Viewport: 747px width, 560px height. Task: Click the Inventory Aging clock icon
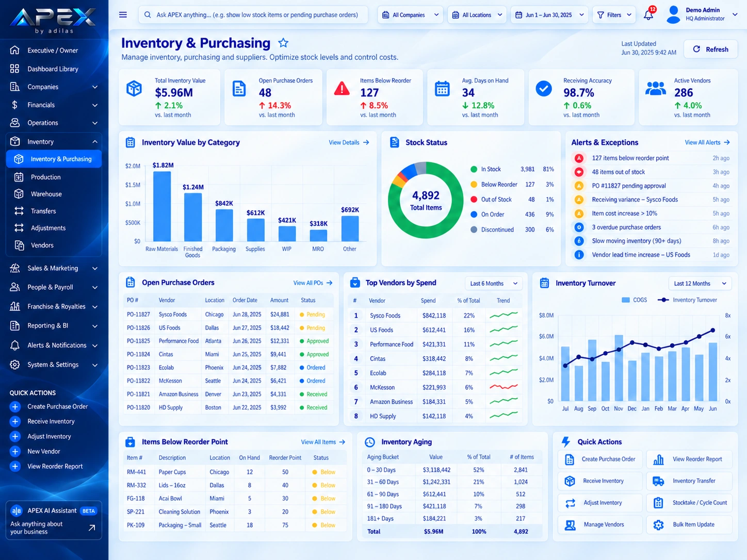point(370,442)
